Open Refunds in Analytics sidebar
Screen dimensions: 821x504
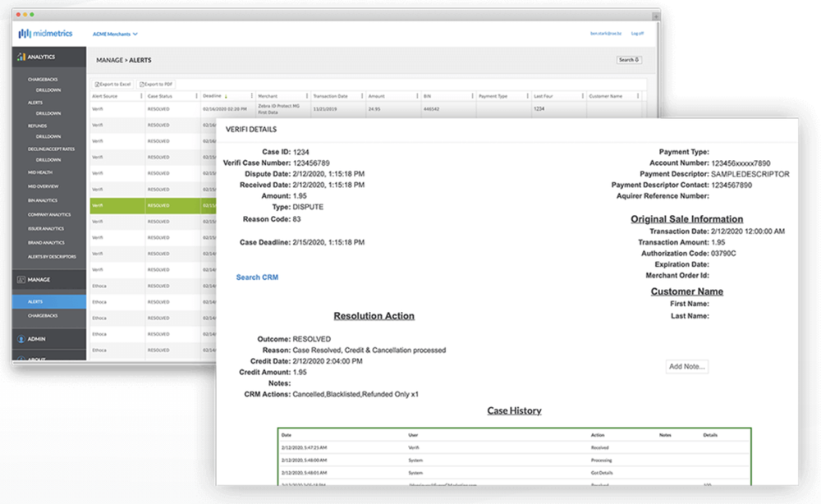(x=37, y=126)
